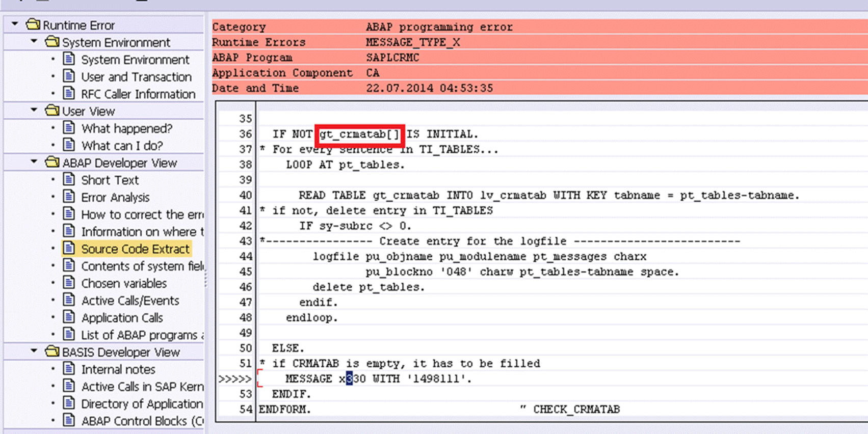This screenshot has height=434, width=868.
Task: Click the System Environment folder icon
Action: pyautogui.click(x=52, y=41)
